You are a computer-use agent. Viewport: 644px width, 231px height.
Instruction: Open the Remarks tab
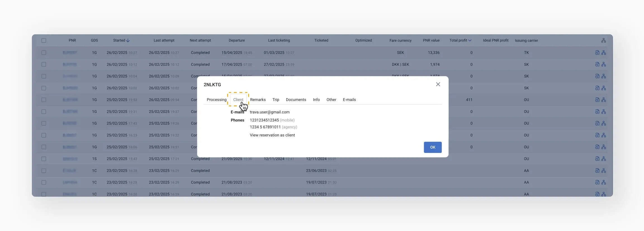point(258,100)
